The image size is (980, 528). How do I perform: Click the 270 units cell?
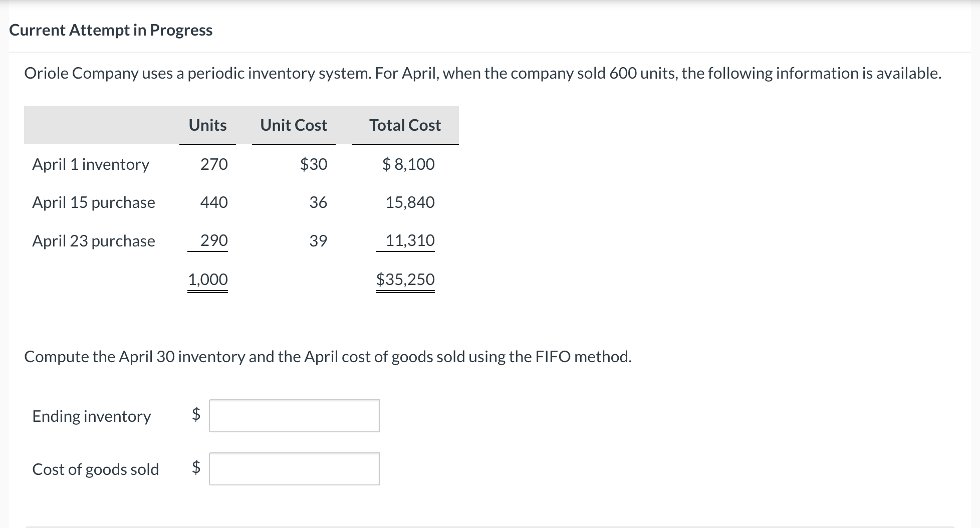point(214,164)
